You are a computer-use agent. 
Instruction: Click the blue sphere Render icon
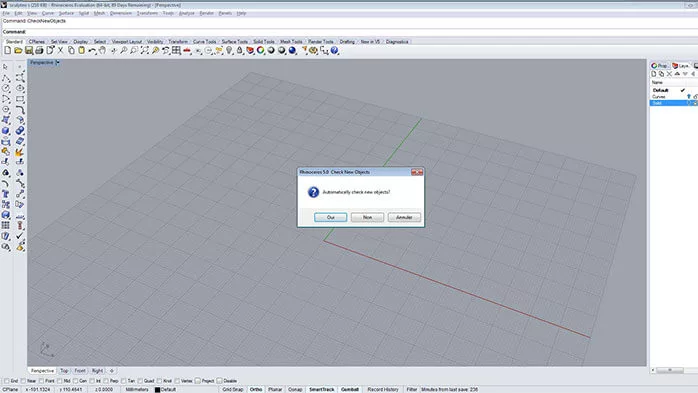point(292,51)
